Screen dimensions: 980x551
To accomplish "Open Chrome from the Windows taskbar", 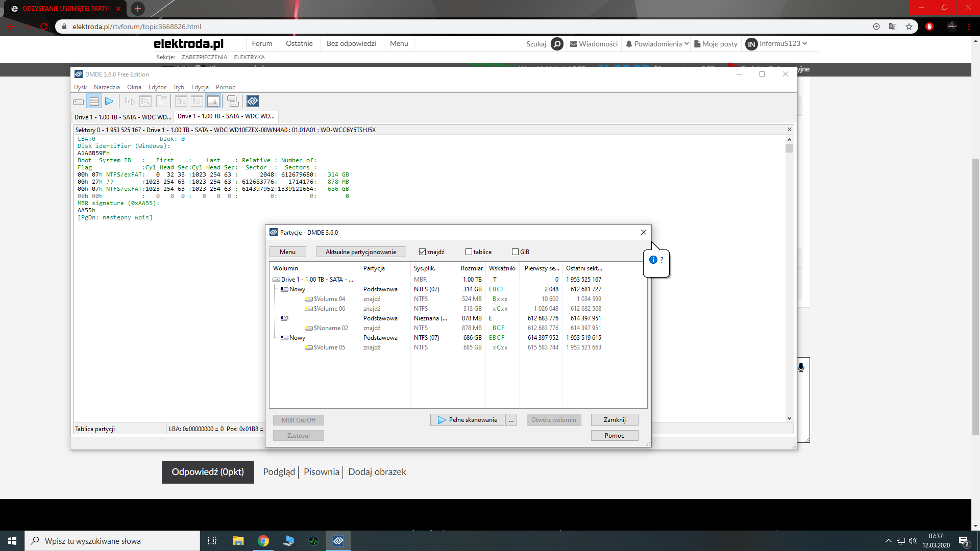I will pyautogui.click(x=263, y=541).
